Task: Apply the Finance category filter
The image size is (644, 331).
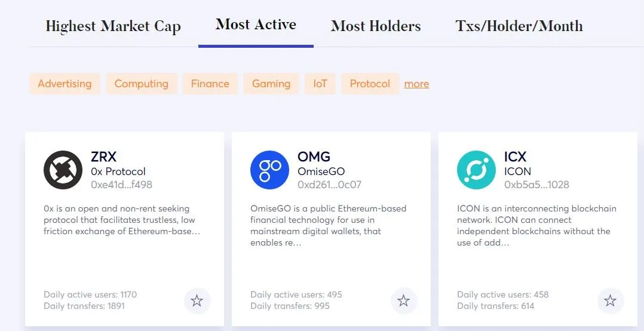Action: [210, 84]
